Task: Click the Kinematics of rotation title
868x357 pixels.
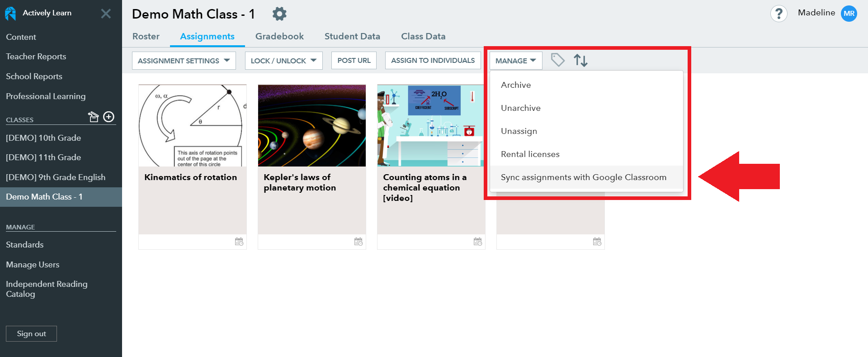Action: pos(190,177)
